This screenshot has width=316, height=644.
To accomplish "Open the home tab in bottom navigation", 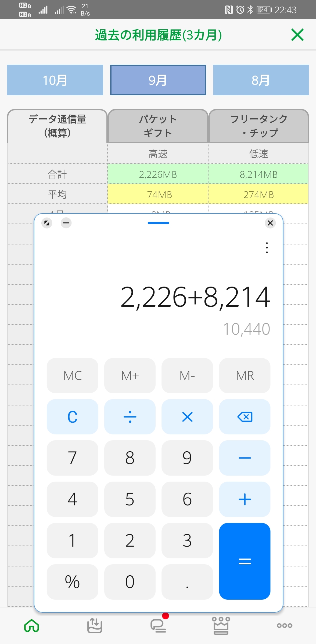I will [x=32, y=626].
